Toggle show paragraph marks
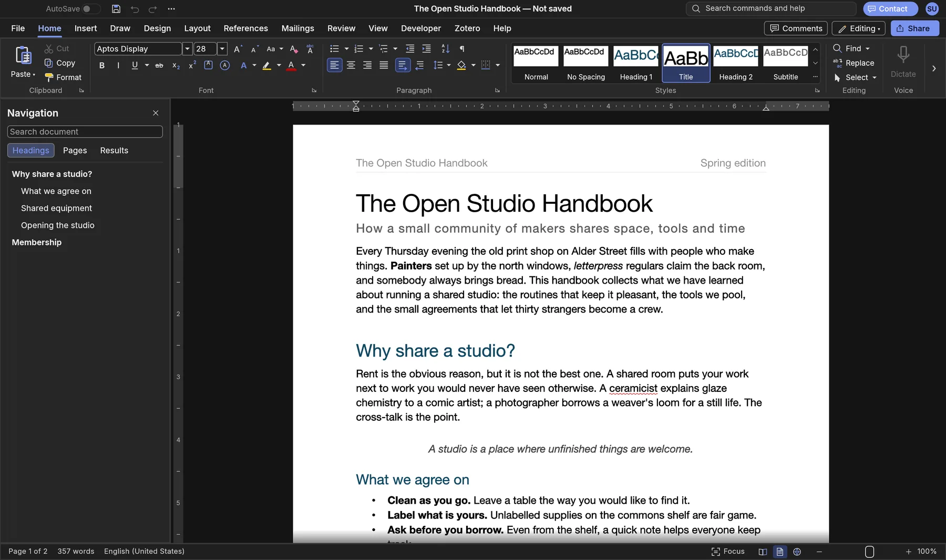946x560 pixels. pyautogui.click(x=462, y=49)
